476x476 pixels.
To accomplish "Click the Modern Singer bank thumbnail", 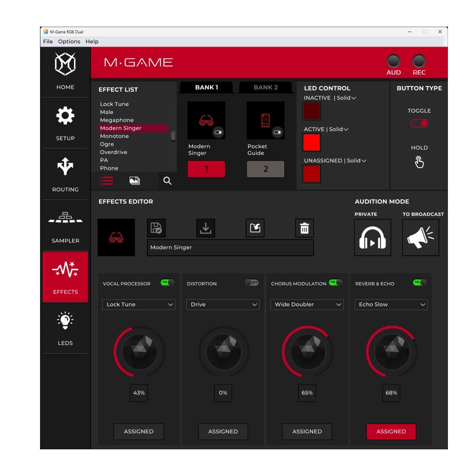I will [207, 120].
